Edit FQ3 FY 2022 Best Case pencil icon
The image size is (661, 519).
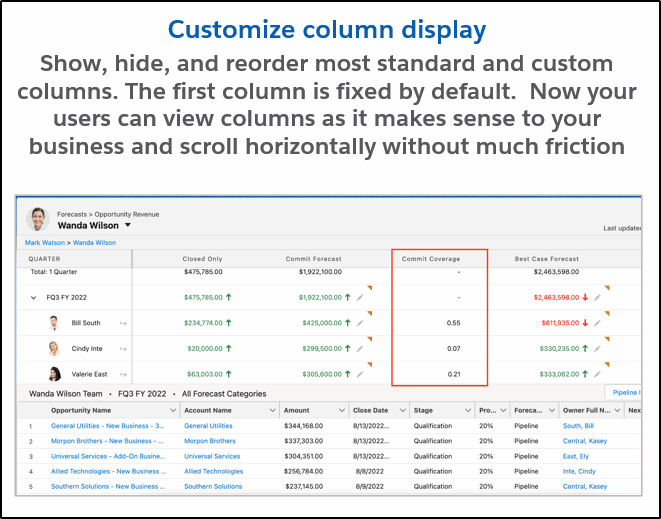pos(597,298)
